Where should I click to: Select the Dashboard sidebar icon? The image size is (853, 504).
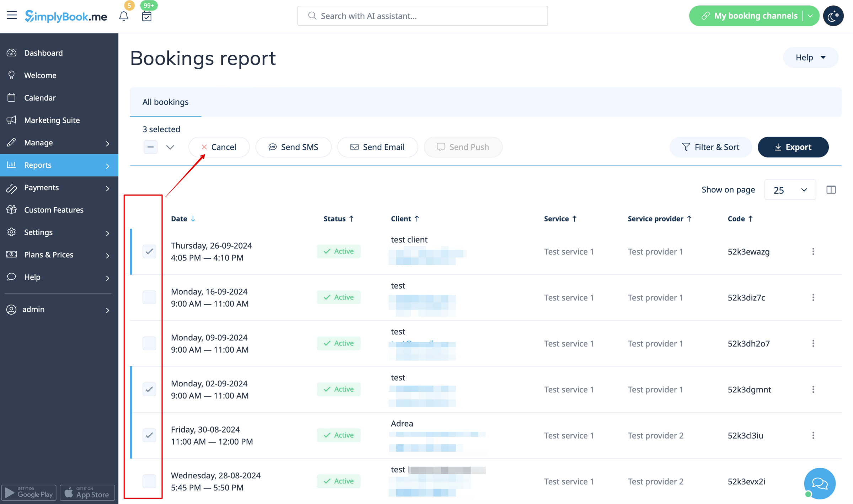tap(12, 53)
